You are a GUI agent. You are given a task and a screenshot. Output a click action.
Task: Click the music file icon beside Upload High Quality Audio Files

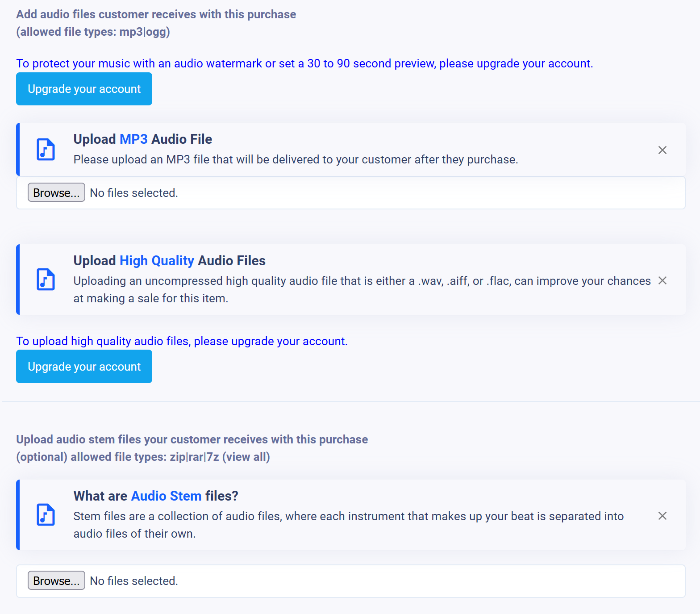click(x=46, y=280)
